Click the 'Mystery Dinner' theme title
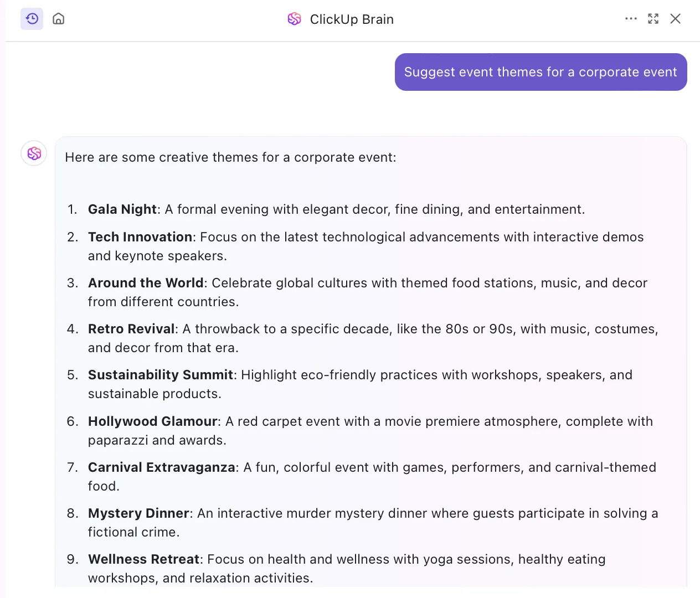The height and width of the screenshot is (598, 700). tap(138, 513)
